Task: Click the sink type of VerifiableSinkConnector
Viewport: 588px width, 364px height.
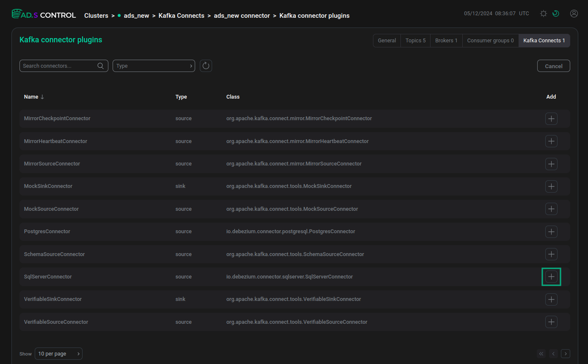Action: (180, 299)
